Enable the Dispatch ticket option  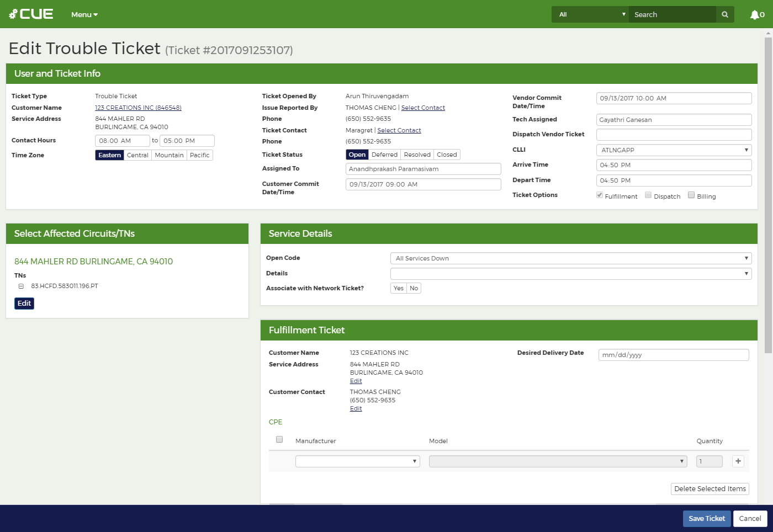[x=648, y=195]
